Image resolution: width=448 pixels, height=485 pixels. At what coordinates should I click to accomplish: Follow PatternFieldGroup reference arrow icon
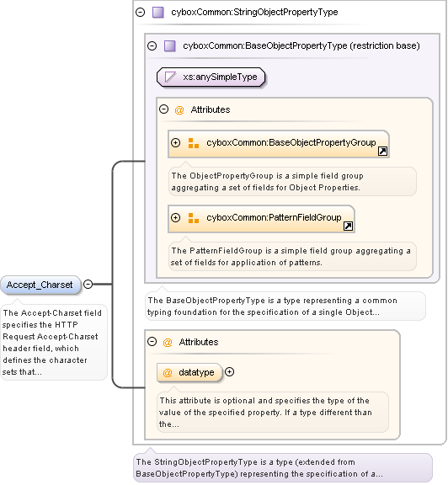(348, 227)
